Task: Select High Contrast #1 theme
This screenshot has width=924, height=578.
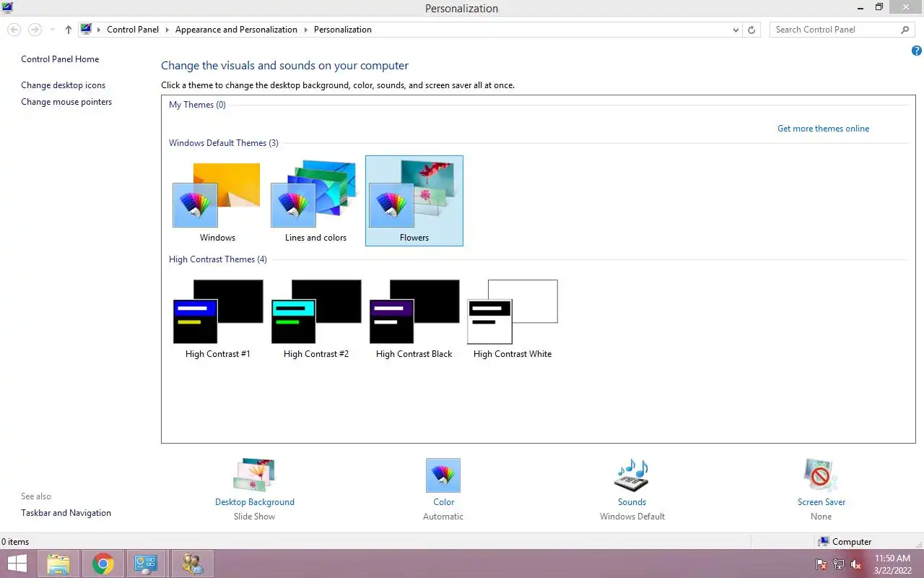Action: 217,318
